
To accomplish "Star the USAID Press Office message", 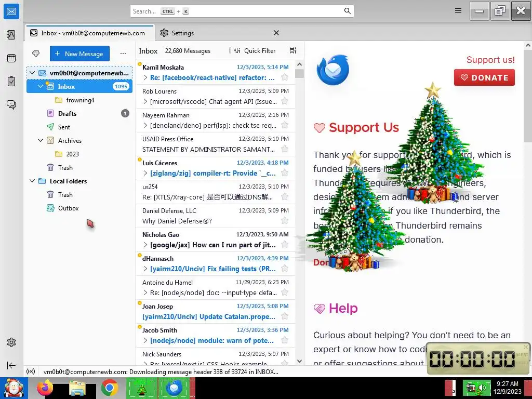I will [x=285, y=149].
